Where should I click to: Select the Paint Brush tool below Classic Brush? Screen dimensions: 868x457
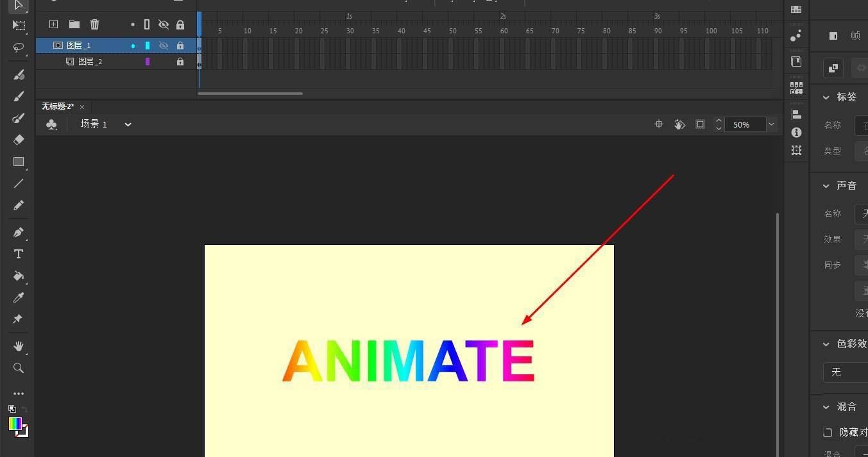19,118
